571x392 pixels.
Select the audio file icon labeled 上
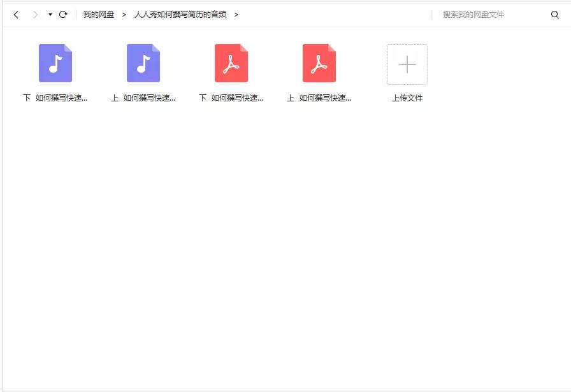click(143, 63)
